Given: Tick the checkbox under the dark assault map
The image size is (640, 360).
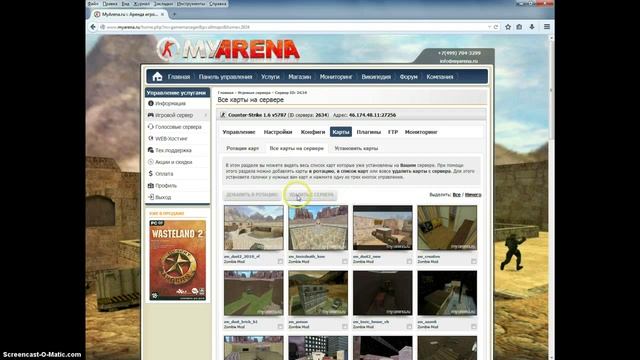Looking at the screenshot, I should coord(473,327).
